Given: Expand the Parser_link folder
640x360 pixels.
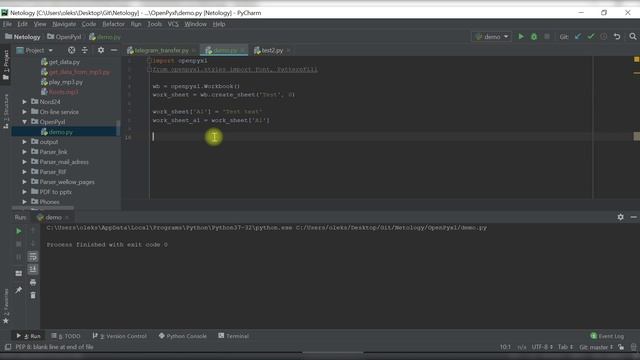Looking at the screenshot, I should (x=24, y=152).
